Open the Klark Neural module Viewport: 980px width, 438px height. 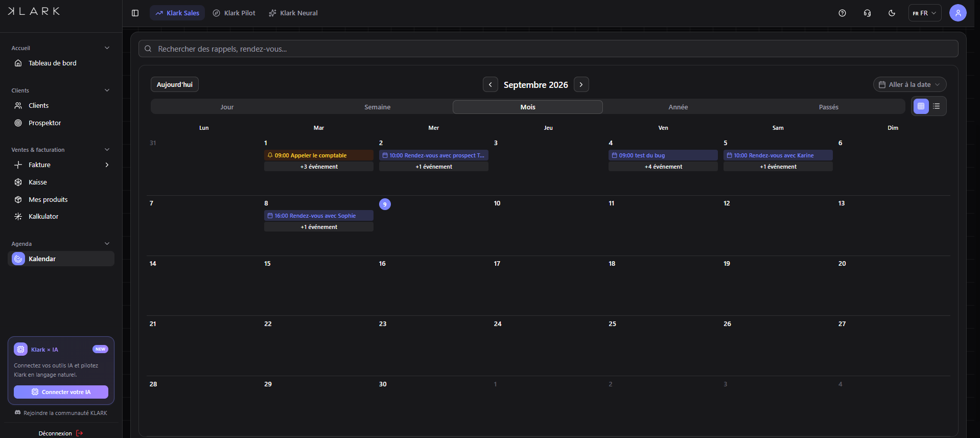(x=293, y=13)
